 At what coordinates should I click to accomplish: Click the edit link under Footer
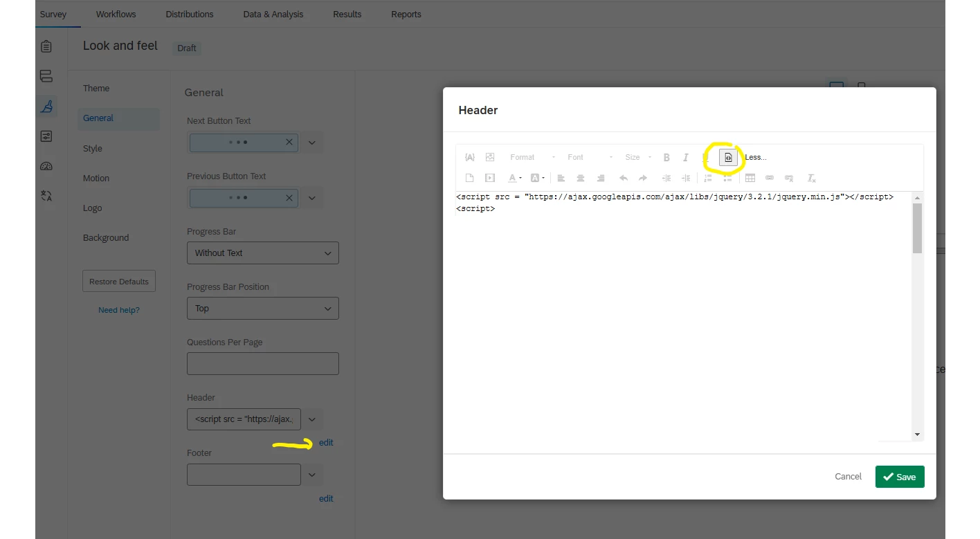pos(326,498)
